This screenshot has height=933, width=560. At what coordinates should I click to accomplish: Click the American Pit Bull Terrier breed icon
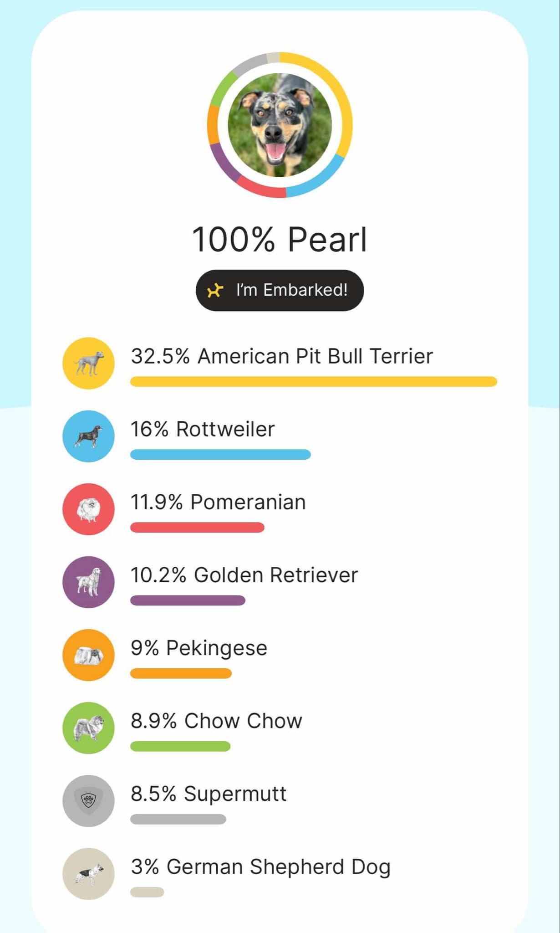[88, 363]
